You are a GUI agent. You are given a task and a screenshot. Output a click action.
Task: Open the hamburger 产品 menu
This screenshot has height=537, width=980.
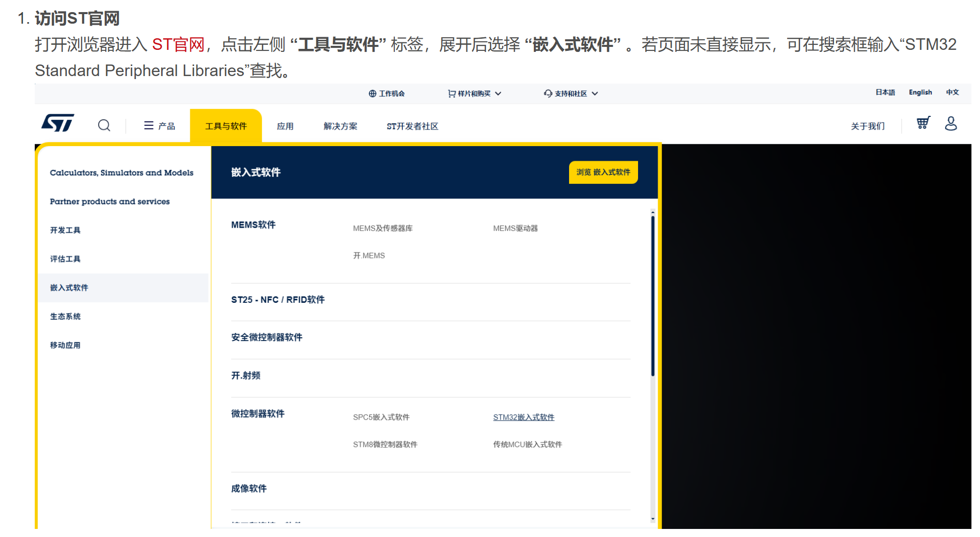pyautogui.click(x=159, y=126)
